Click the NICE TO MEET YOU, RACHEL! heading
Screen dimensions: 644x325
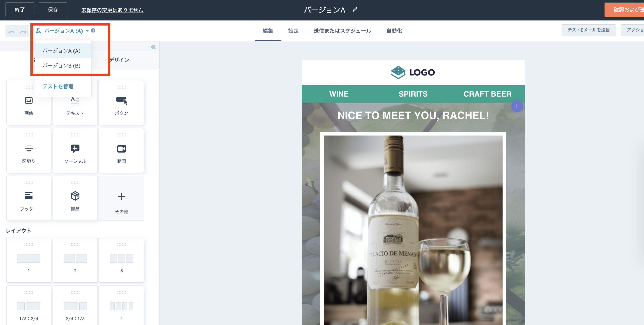(413, 116)
